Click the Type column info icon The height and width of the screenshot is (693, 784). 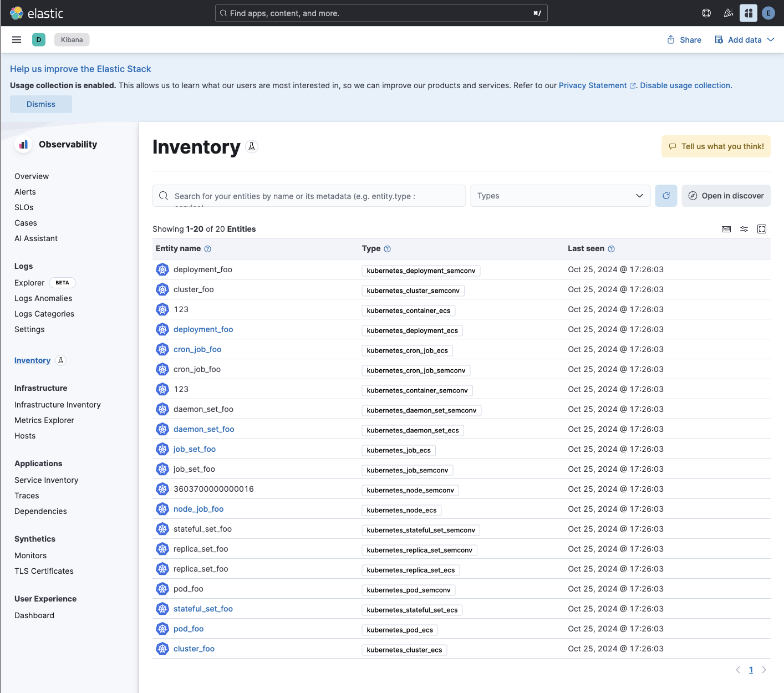(x=388, y=249)
